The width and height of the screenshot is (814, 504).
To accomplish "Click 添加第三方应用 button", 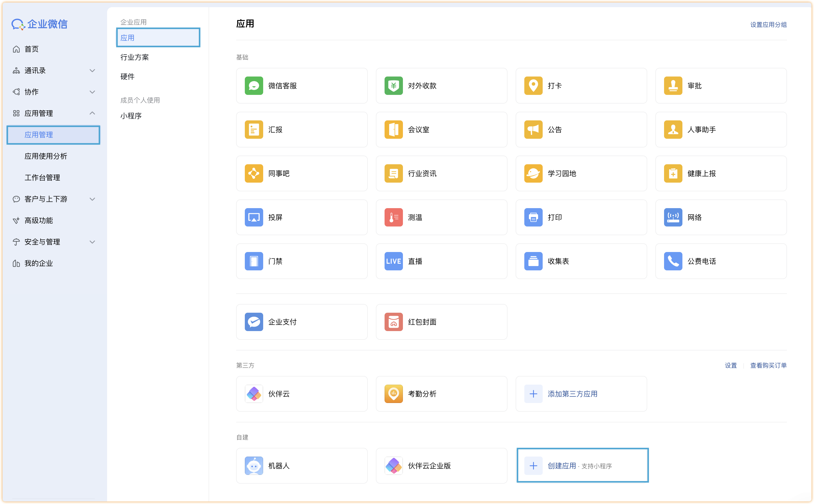I will coord(581,394).
